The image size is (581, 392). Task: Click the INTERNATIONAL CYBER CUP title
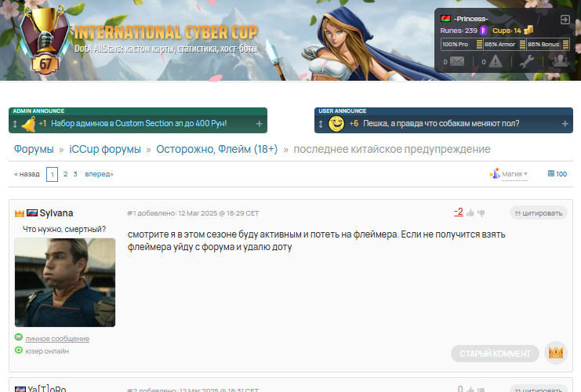click(x=165, y=33)
